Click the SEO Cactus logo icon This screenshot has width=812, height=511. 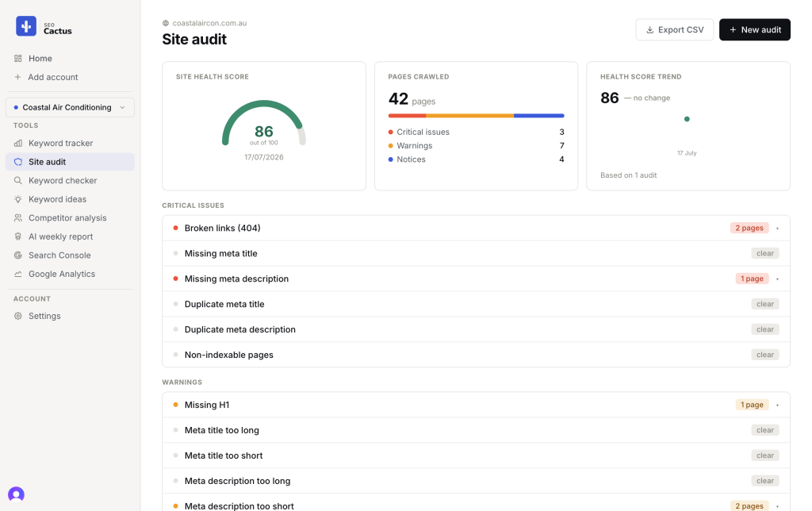26,26
